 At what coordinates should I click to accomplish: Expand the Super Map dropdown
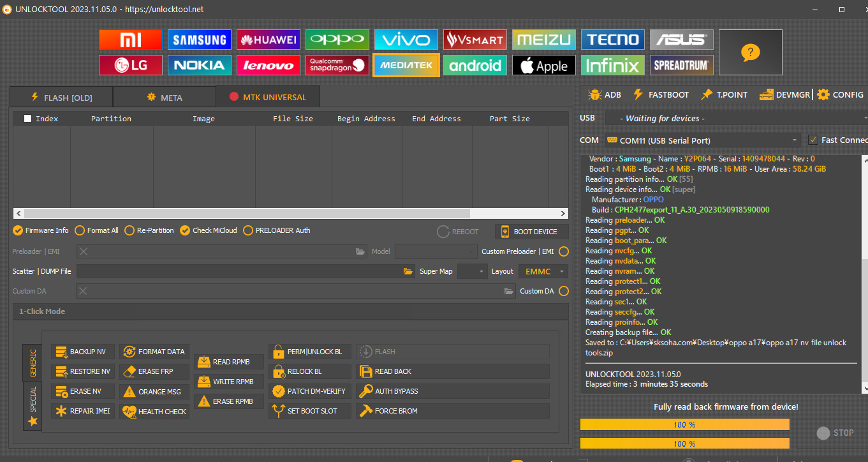[x=473, y=271]
